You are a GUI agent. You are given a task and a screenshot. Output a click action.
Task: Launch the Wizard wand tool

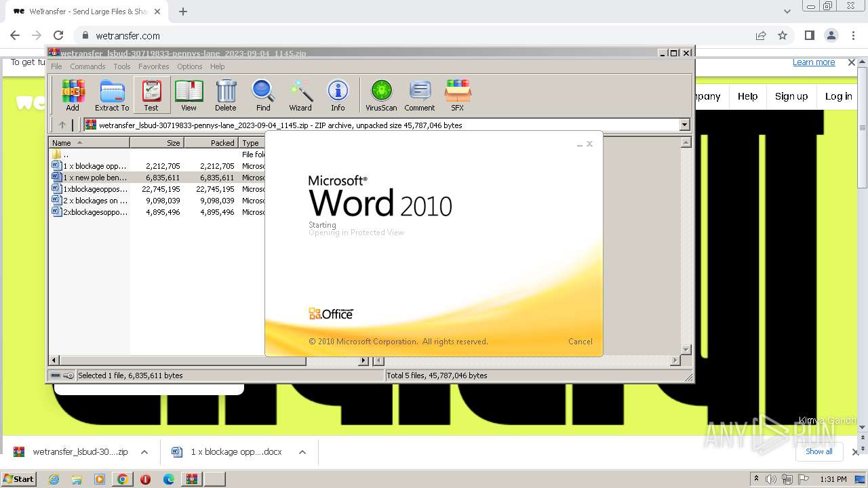point(300,95)
